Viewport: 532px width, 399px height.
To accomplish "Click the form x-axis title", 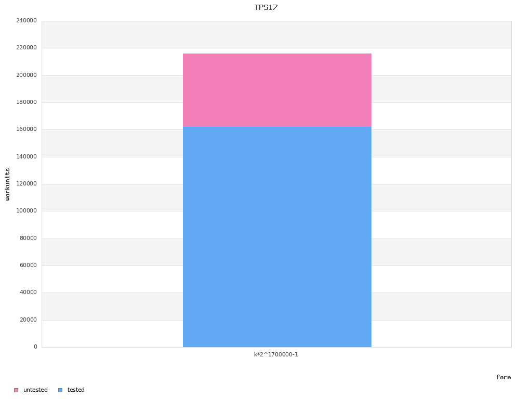I will point(503,377).
